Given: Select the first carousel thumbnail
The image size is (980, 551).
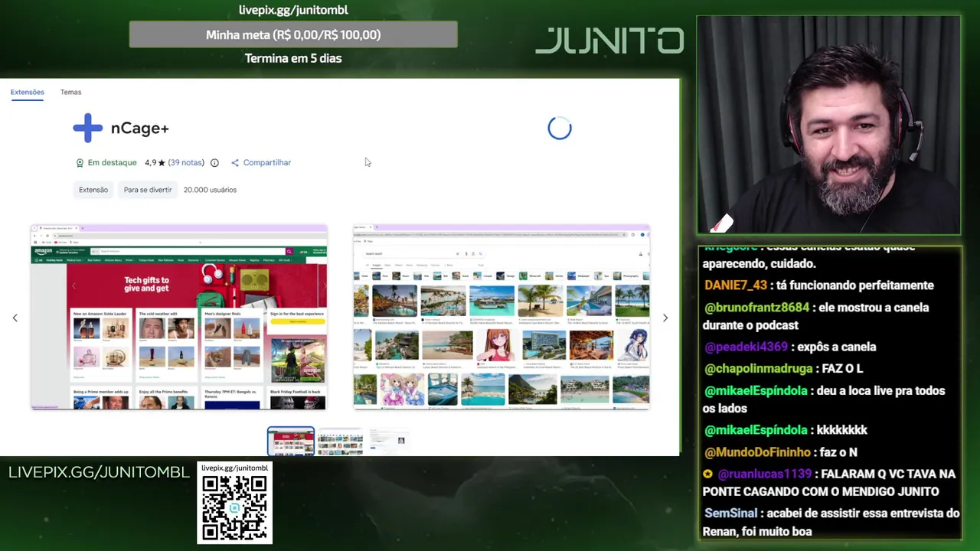Looking at the screenshot, I should [291, 442].
